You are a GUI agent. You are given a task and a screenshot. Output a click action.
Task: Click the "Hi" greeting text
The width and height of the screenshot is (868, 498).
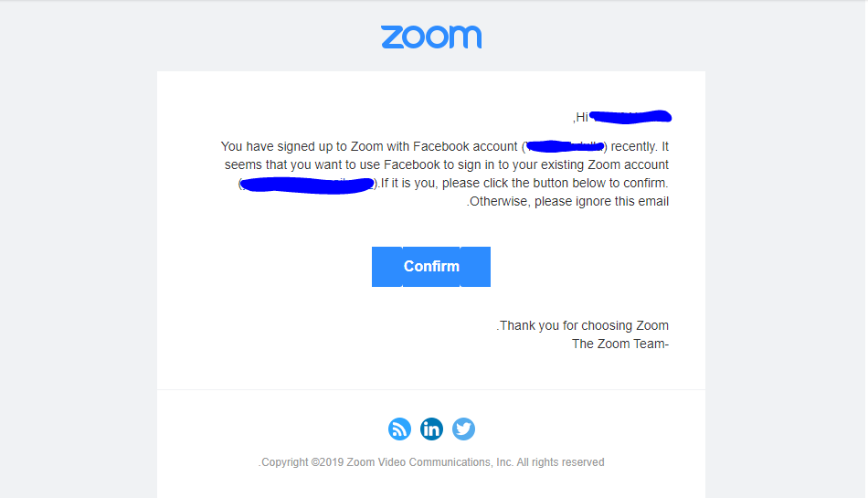tap(581, 117)
